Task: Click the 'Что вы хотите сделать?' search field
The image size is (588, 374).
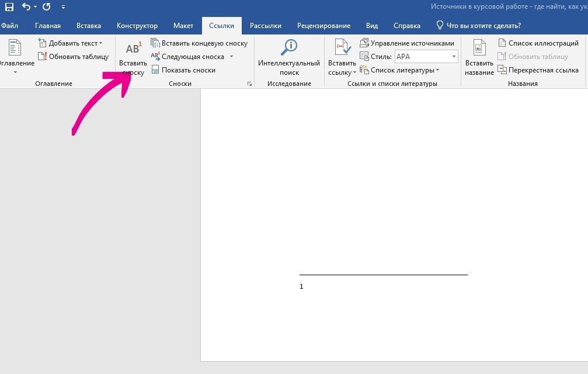Action: pos(483,26)
